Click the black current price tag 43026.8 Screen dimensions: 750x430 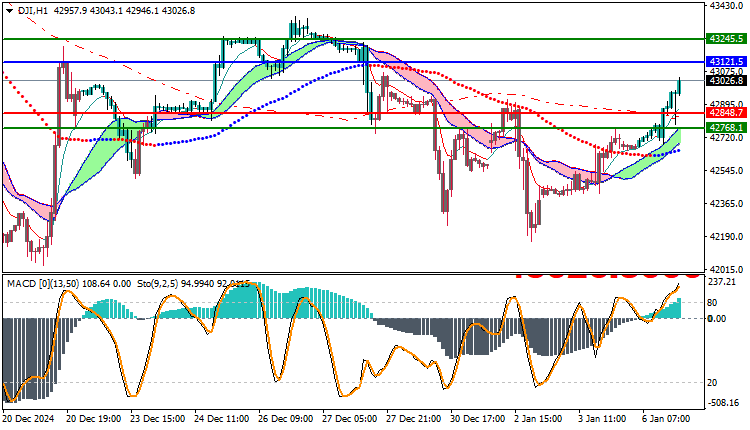(726, 80)
